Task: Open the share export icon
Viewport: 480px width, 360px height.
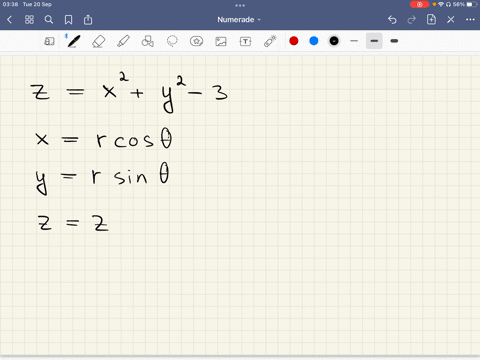Action: tap(88, 20)
